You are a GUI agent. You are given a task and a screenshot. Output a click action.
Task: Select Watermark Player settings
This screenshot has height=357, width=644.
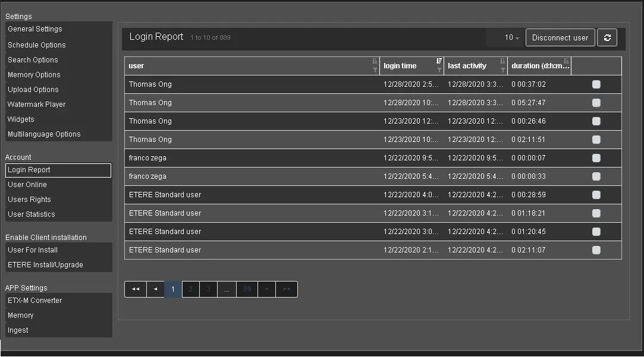[36, 105]
